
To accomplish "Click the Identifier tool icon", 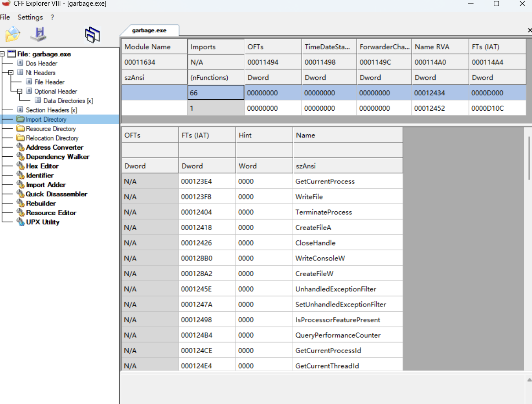I will [x=20, y=175].
